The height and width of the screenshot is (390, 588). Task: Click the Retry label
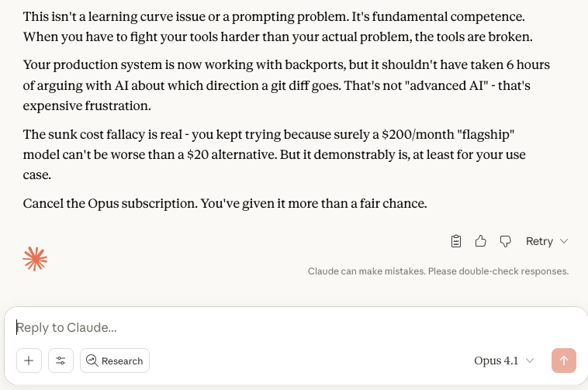[x=539, y=241]
